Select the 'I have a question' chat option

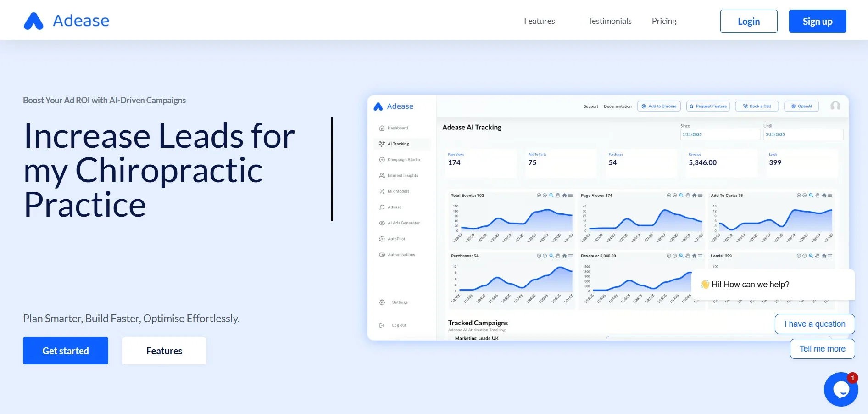(x=814, y=324)
